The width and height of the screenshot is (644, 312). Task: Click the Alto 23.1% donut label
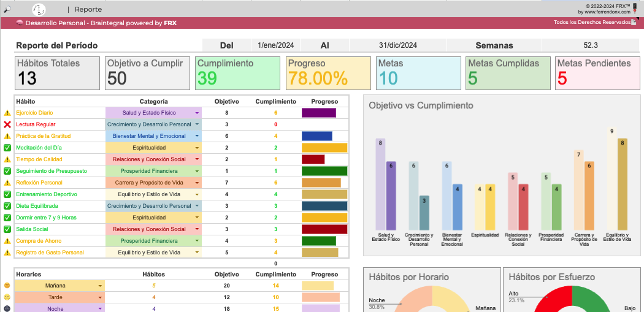(516, 297)
